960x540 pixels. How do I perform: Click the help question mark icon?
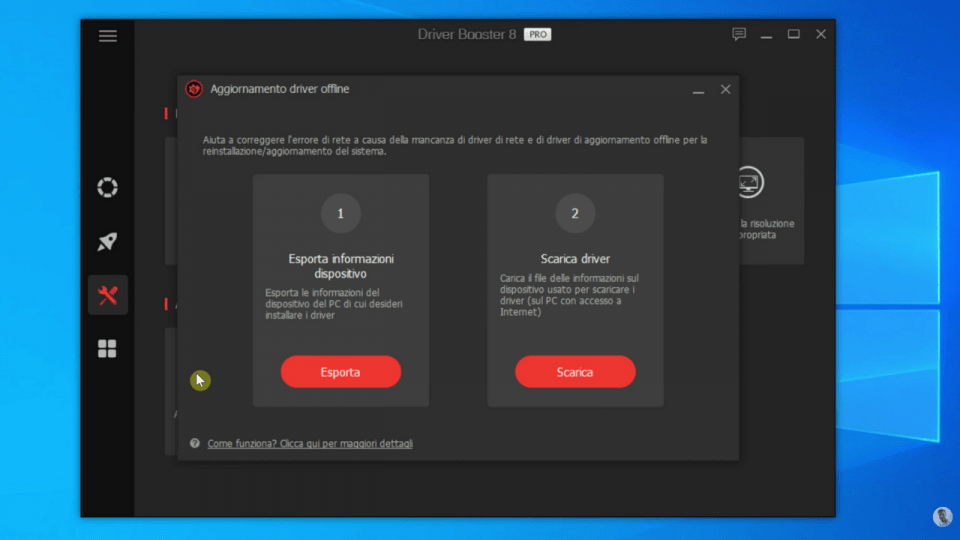coord(195,443)
